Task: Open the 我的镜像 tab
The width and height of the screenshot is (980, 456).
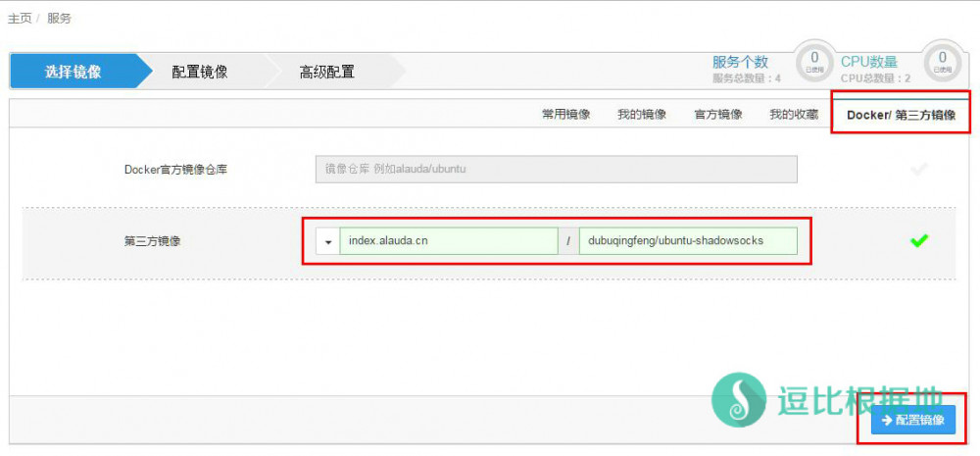Action: (x=642, y=115)
